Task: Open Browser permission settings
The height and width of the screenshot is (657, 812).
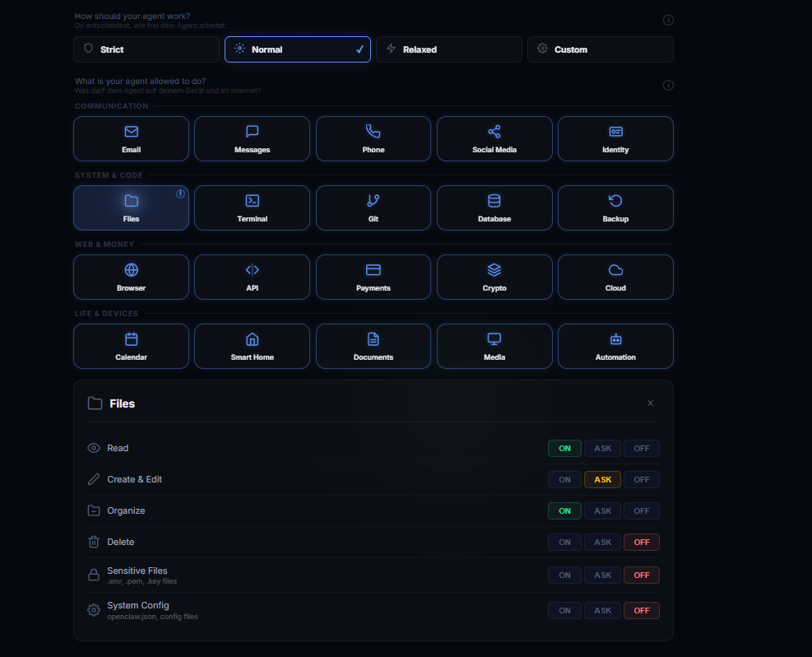Action: pyautogui.click(x=131, y=277)
